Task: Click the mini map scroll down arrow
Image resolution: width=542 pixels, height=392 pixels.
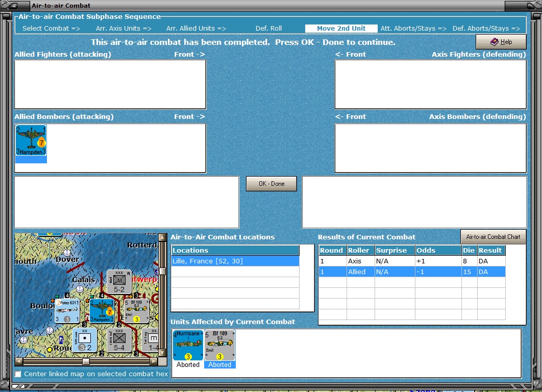Action: click(162, 353)
